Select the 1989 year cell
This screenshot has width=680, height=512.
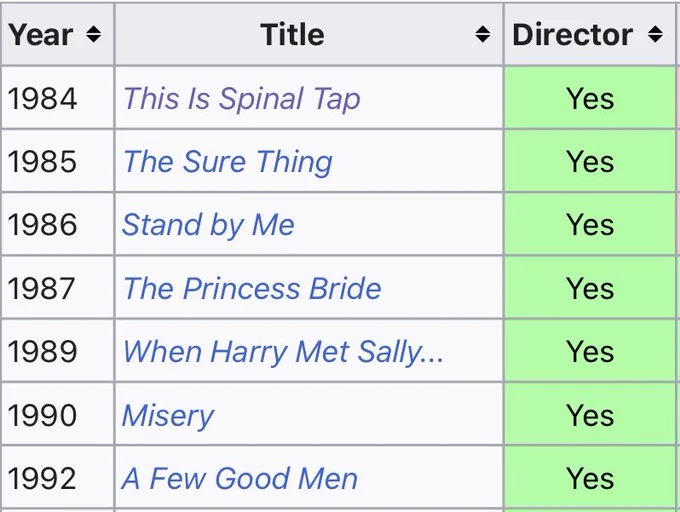[x=58, y=351]
